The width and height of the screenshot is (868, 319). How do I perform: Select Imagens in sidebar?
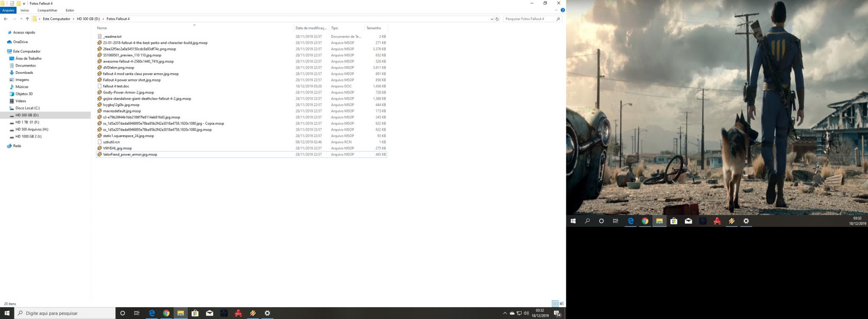click(x=22, y=80)
